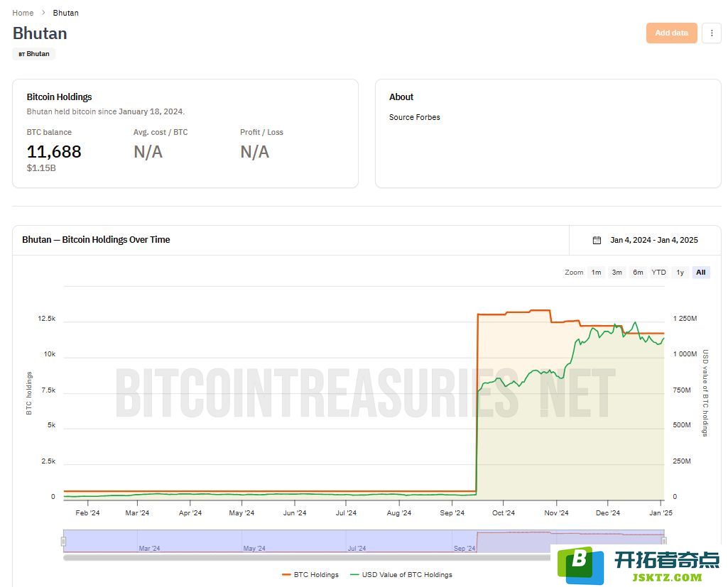728x587 pixels.
Task: Click the BTC balance value 11,688
Action: tap(54, 152)
